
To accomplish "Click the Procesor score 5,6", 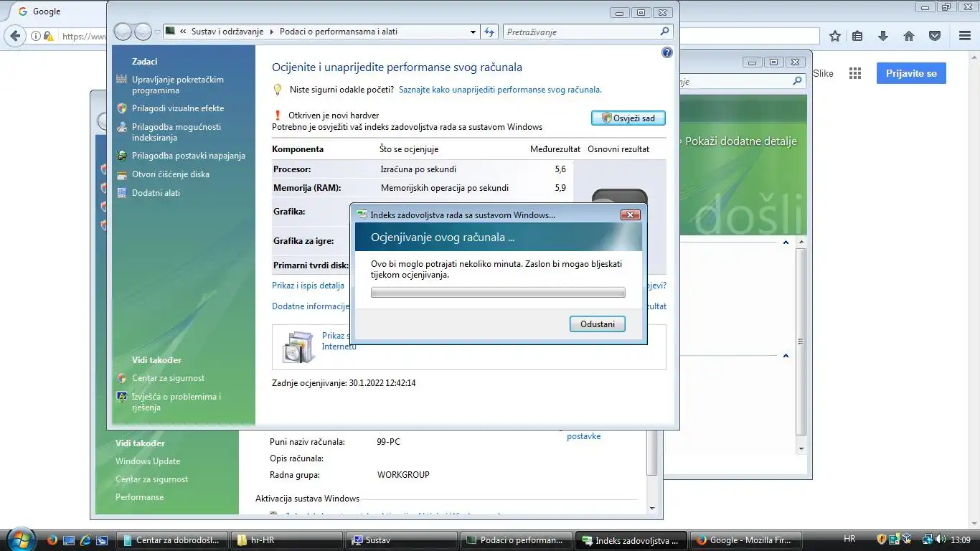I will pyautogui.click(x=560, y=169).
